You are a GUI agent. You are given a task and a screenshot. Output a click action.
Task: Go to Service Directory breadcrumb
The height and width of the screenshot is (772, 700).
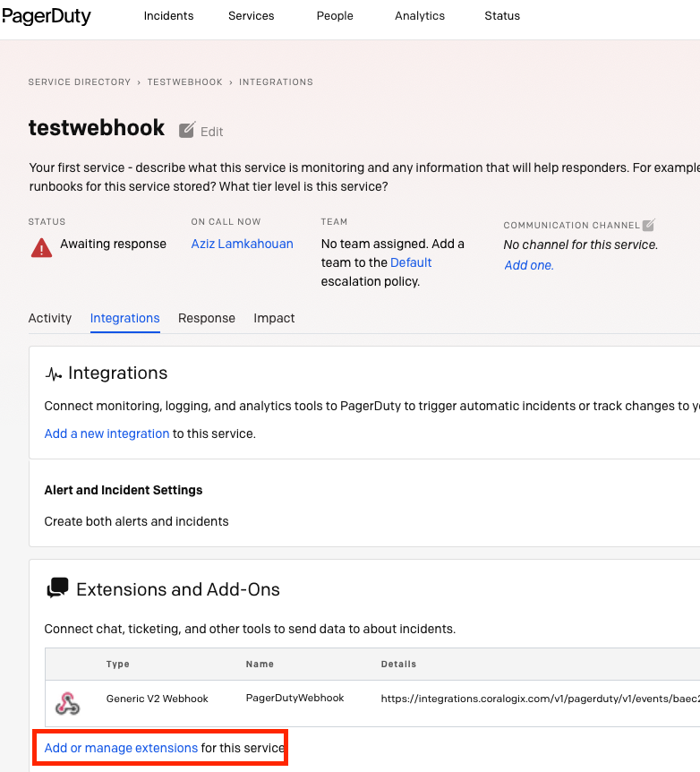[x=80, y=82]
